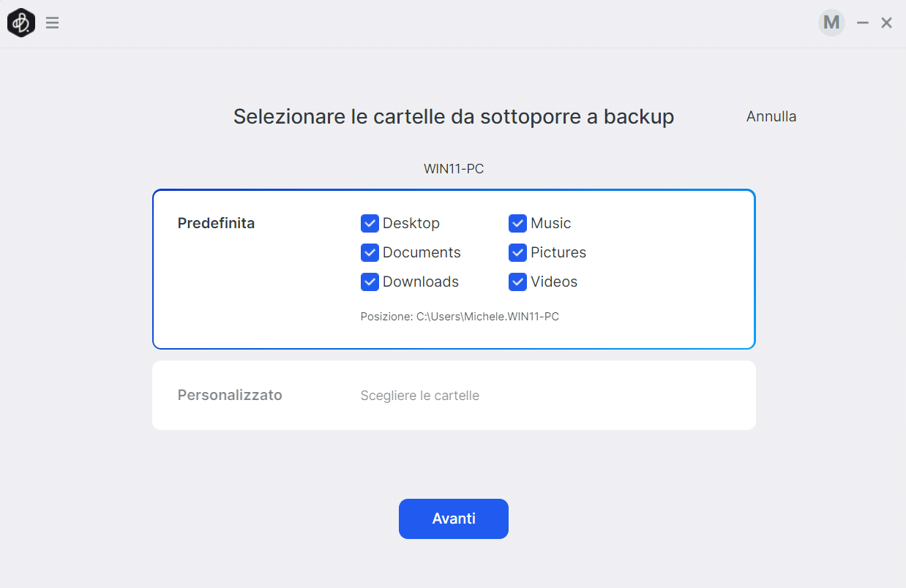Click Annulla to cancel folder selection

pyautogui.click(x=771, y=116)
